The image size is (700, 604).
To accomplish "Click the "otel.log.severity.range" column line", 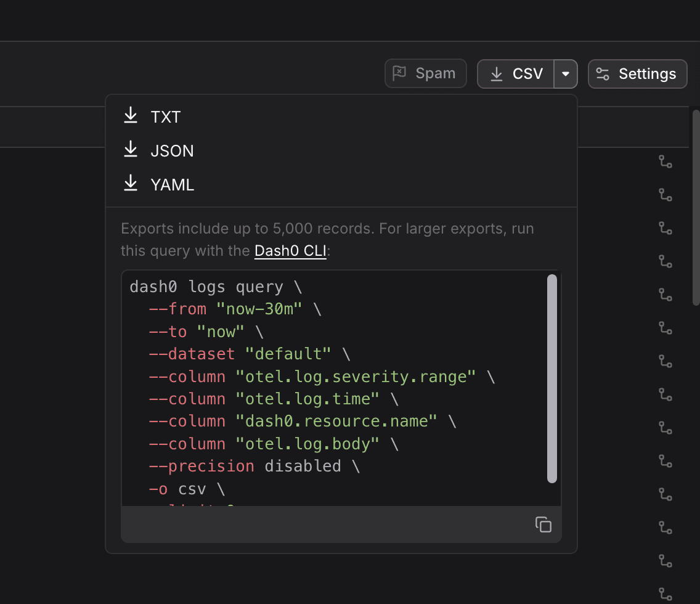I will pos(322,377).
